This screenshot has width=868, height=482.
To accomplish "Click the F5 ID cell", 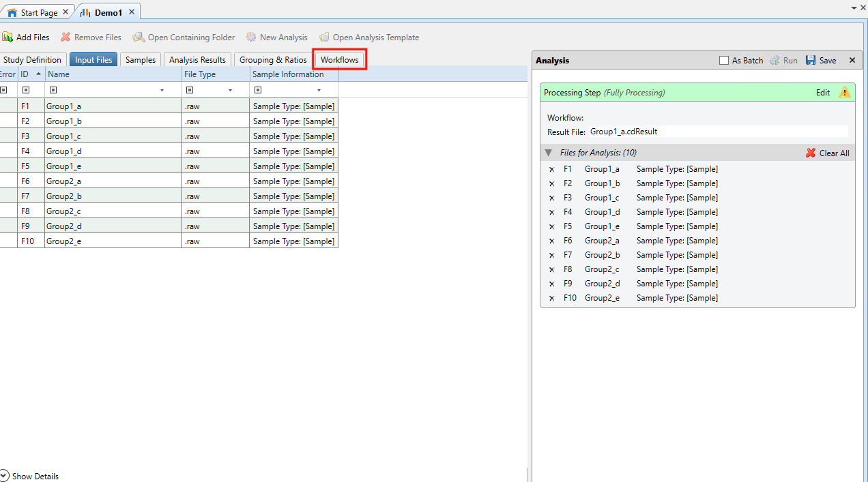I will [31, 166].
